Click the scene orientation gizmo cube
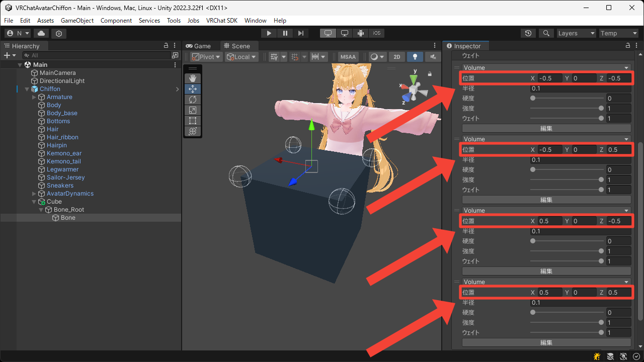 (414, 89)
